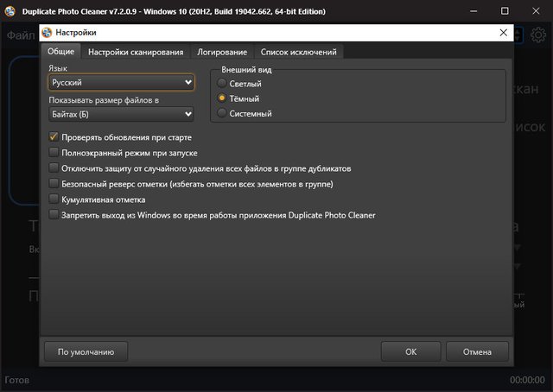
Task: Switch to the Настройки сканирования tab
Action: tap(136, 53)
